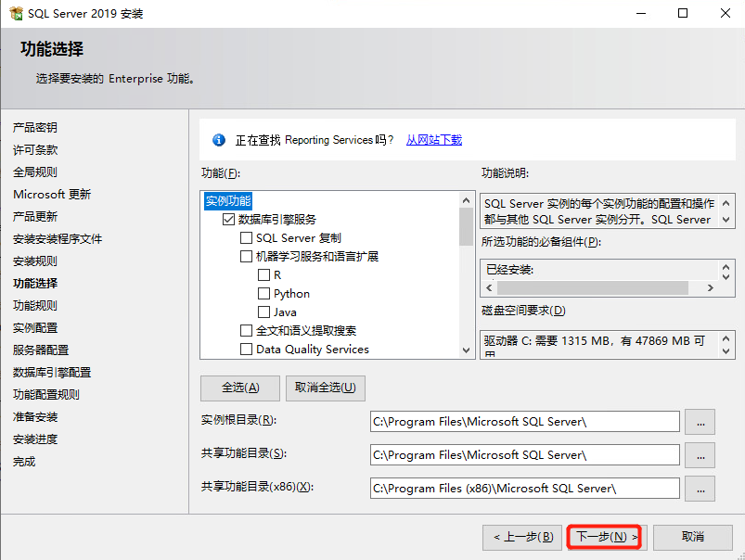Click prerequisites box scroll down arrow
Image resolution: width=745 pixels, height=560 pixels.
(726, 276)
